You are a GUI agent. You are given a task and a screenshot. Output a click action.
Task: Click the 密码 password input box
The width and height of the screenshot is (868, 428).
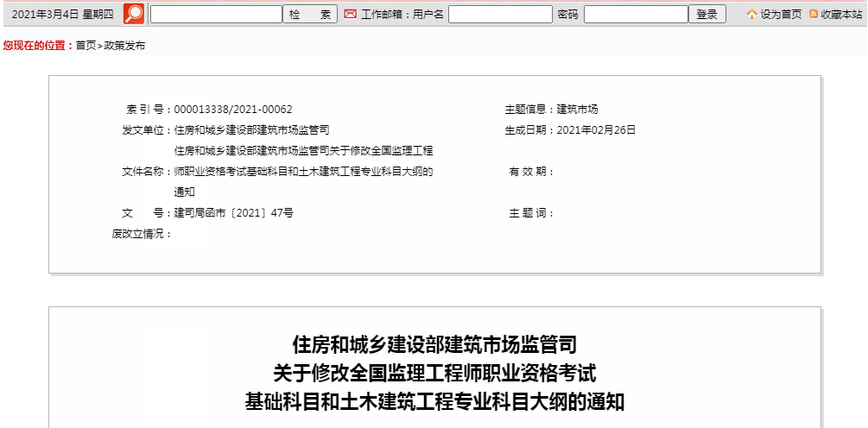[635, 15]
